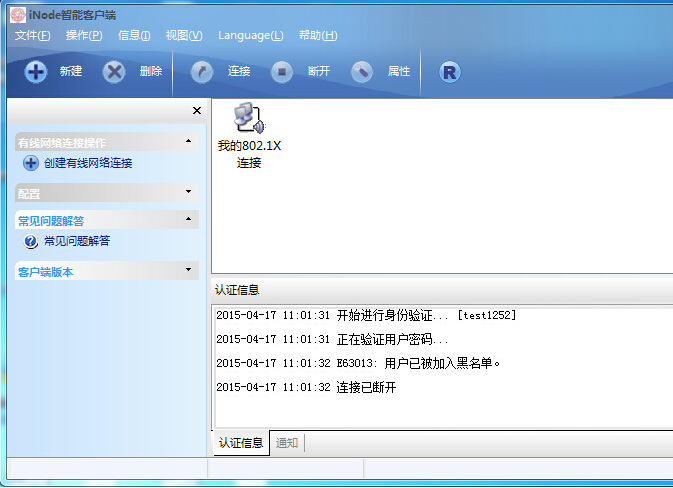The width and height of the screenshot is (673, 488).
Task: Click the 创建有线网络连接 link
Action: [x=88, y=163]
